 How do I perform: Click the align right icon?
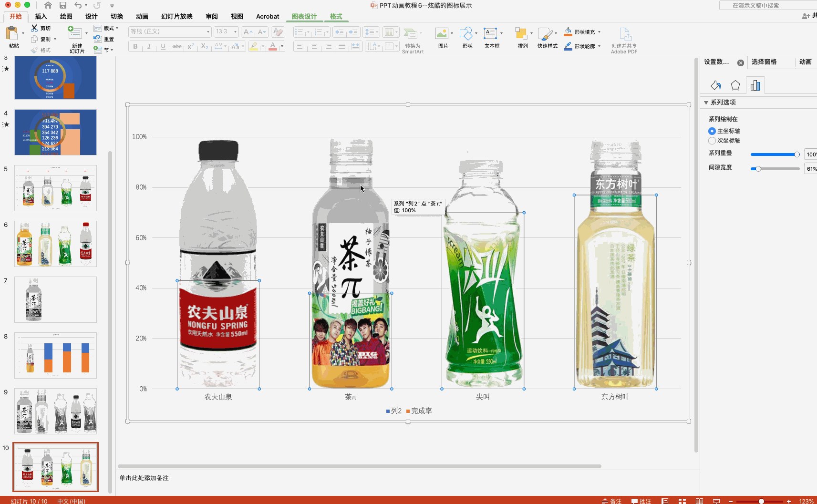pos(328,46)
